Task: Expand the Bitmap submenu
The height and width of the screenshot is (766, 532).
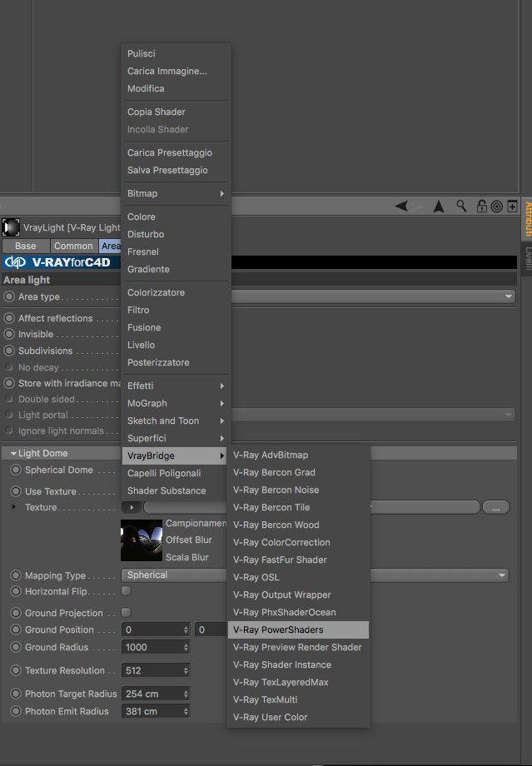Action: pos(176,193)
